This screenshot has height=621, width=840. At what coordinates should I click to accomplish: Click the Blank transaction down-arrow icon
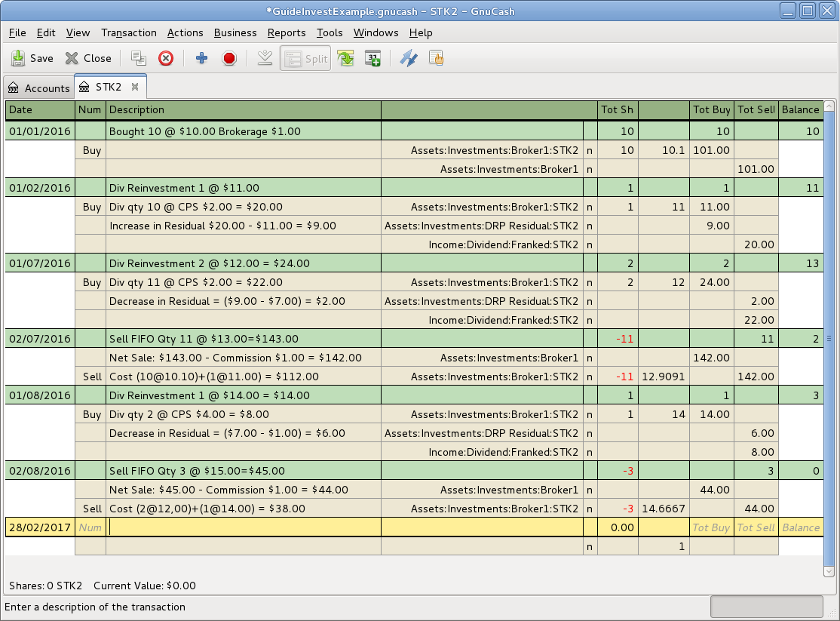click(265, 58)
